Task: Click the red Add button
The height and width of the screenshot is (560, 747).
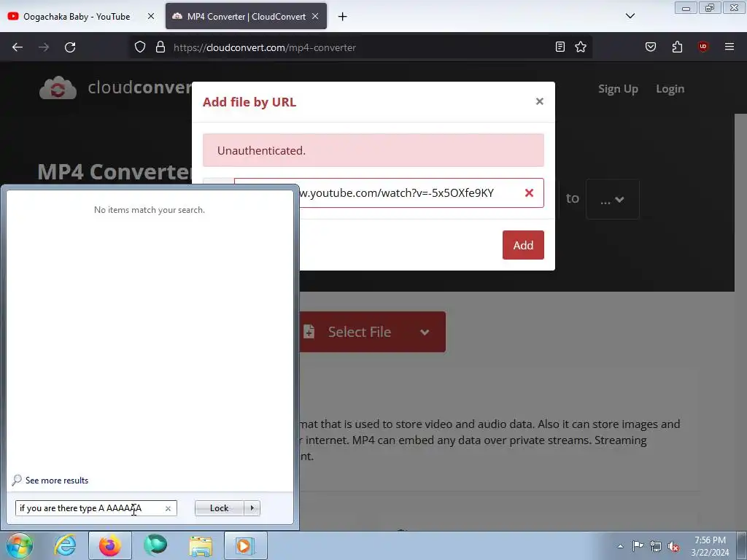Action: (x=523, y=245)
